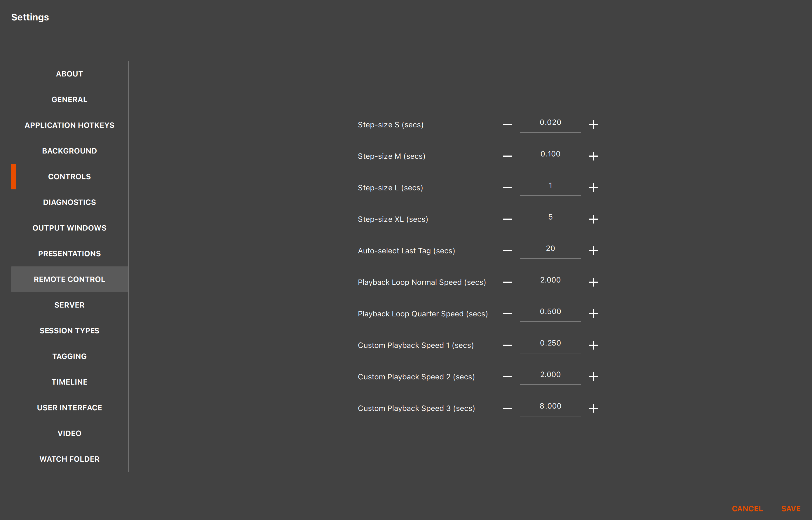Increase Step-size L with plus icon
Viewport: 812px width, 520px height.
click(593, 187)
